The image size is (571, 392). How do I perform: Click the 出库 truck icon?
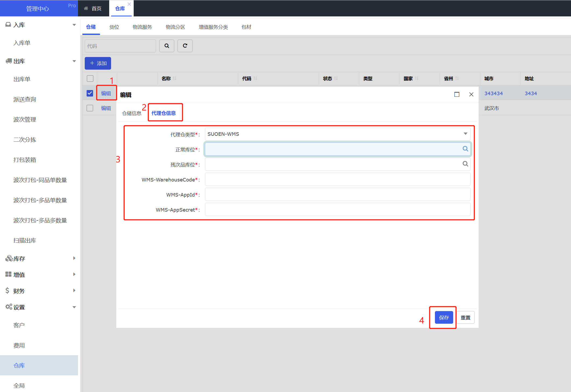click(x=9, y=61)
